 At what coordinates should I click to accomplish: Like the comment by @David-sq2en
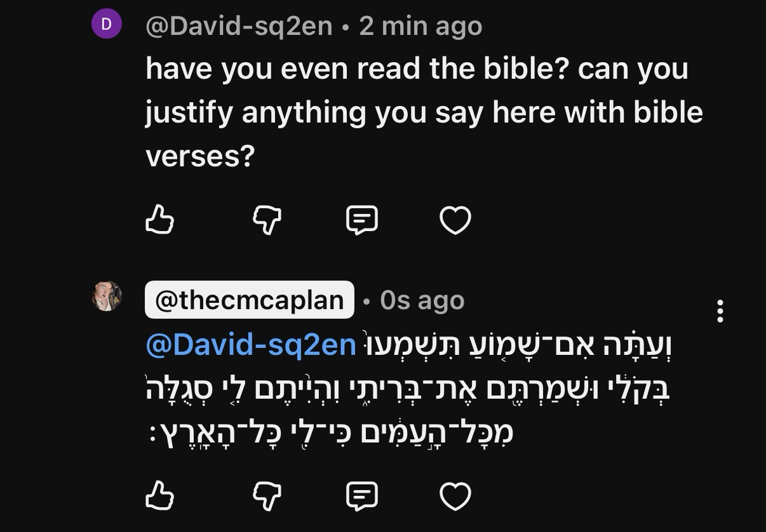(159, 220)
